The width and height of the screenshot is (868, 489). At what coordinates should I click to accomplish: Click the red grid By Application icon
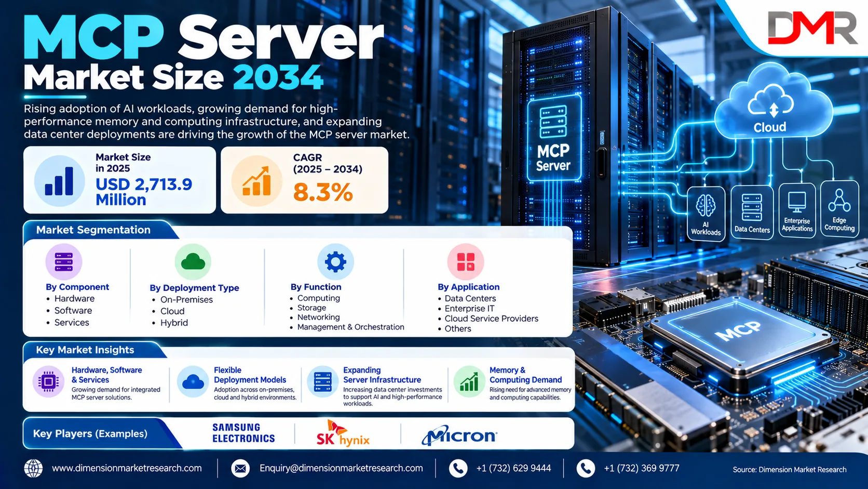(x=466, y=262)
